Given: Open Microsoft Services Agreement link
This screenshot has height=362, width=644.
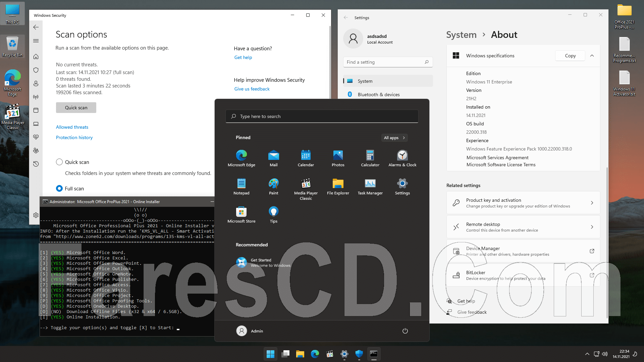Looking at the screenshot, I should click(497, 158).
